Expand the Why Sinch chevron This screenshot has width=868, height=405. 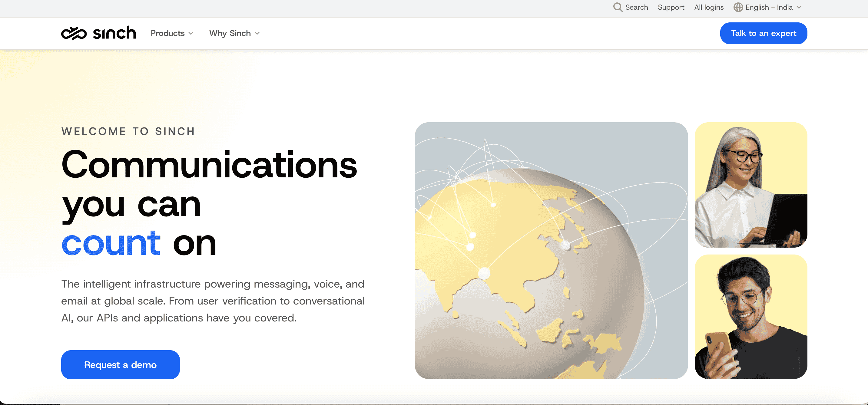(257, 33)
